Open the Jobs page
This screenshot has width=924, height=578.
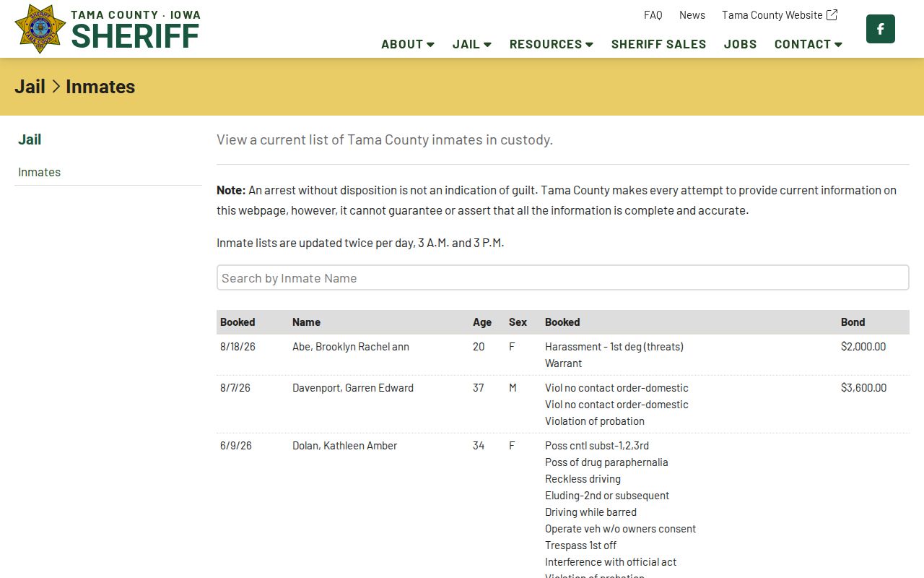[x=741, y=44]
